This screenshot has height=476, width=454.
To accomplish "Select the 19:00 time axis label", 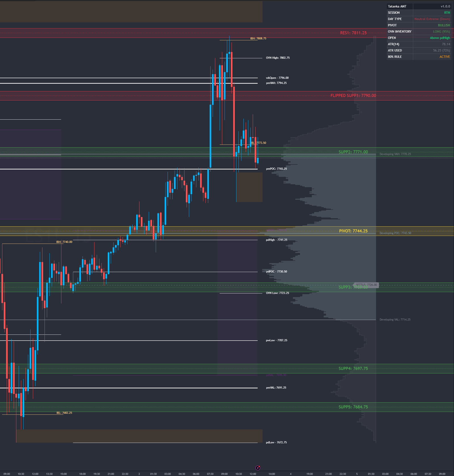I will pos(310,474).
